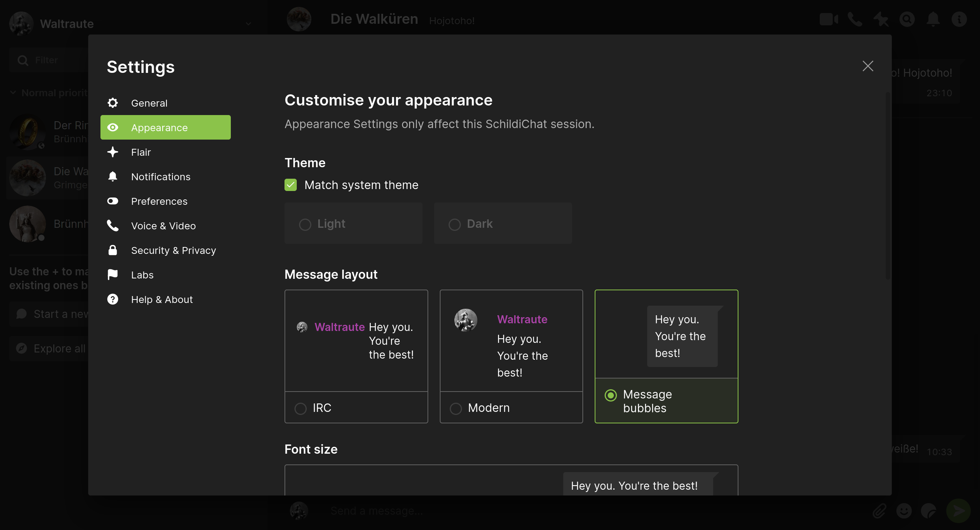Switch to the Preferences tab
Viewport: 980px width, 530px height.
pyautogui.click(x=159, y=201)
